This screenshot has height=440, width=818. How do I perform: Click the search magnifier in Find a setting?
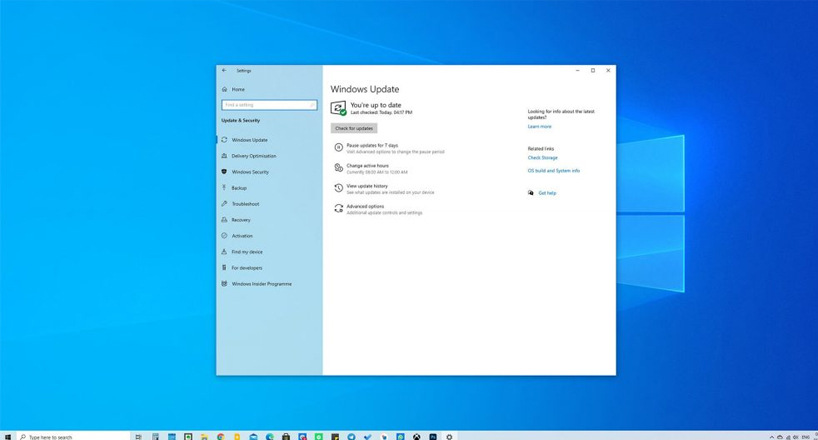click(312, 105)
